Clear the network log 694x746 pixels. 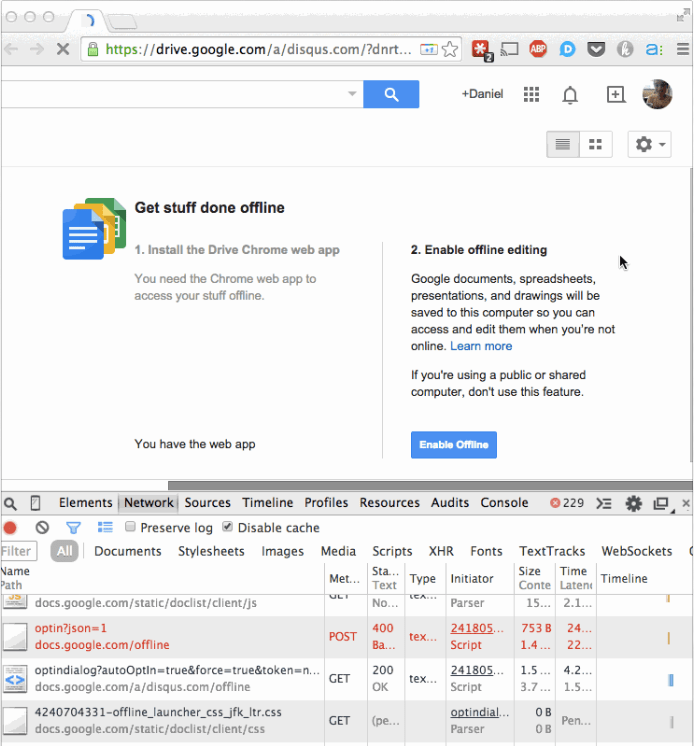[42, 528]
